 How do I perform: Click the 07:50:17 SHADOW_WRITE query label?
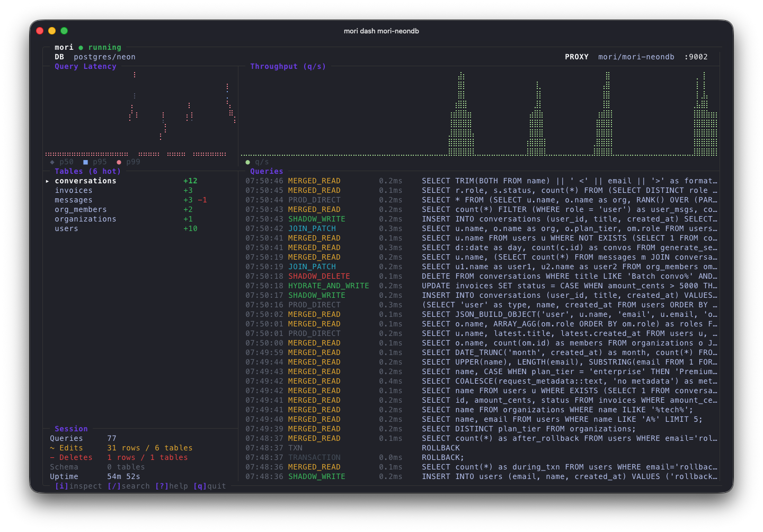pos(317,296)
